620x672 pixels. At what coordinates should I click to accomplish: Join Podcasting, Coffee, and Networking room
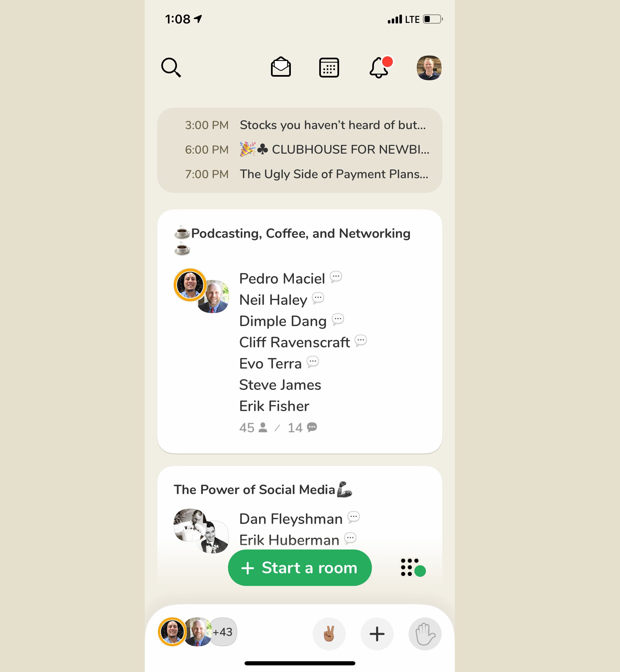tap(300, 331)
